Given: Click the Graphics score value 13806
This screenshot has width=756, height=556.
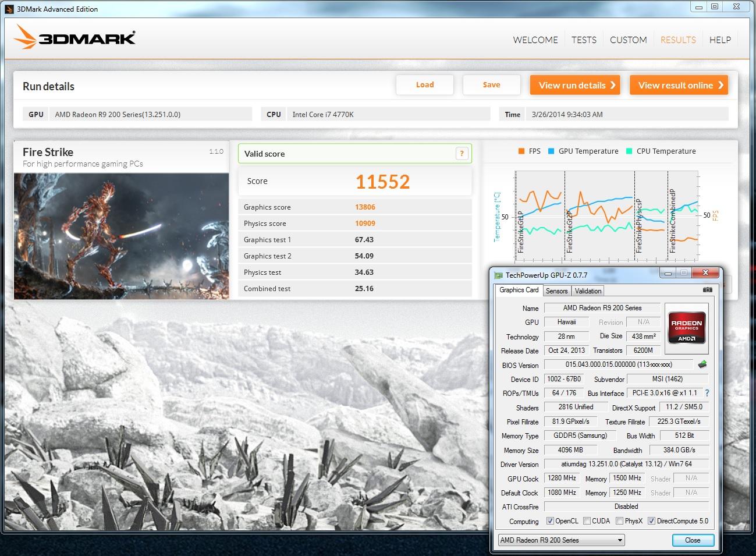Looking at the screenshot, I should (365, 207).
